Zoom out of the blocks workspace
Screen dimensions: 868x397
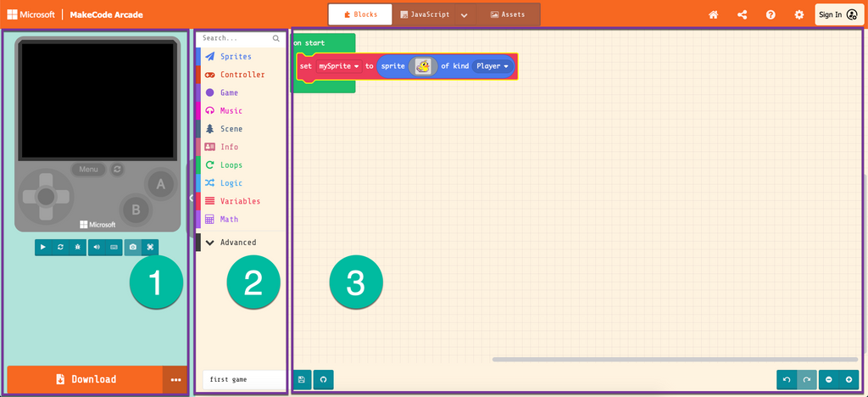[828, 379]
